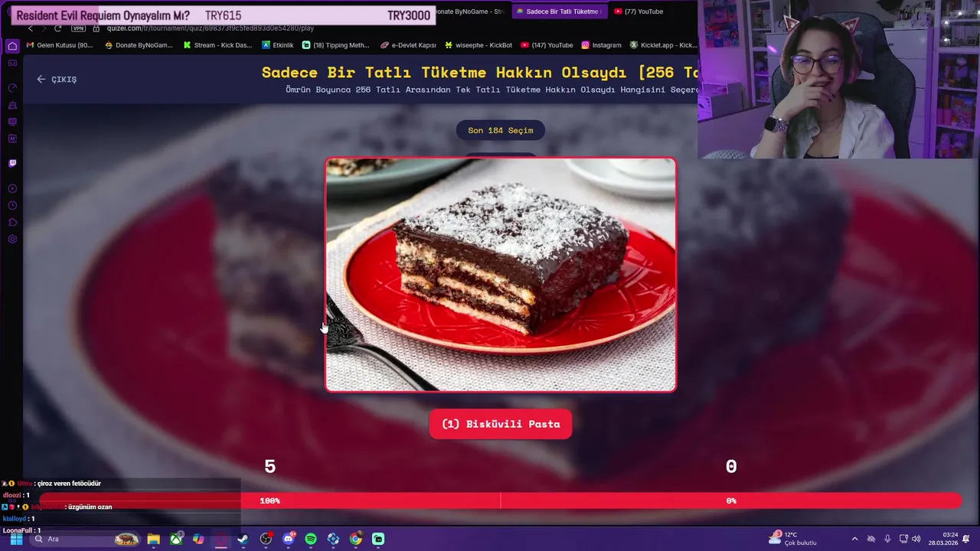Expand the hidden system tray icons chevron
Image resolution: width=980 pixels, height=551 pixels.
click(x=854, y=539)
